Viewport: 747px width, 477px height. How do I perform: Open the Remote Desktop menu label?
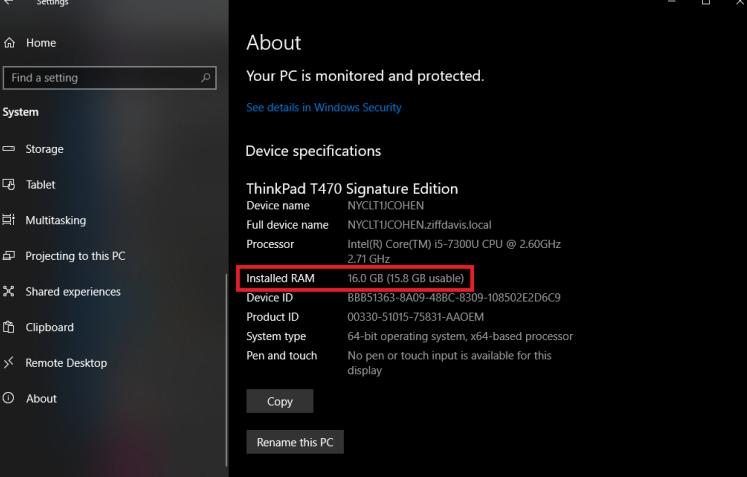pos(66,363)
